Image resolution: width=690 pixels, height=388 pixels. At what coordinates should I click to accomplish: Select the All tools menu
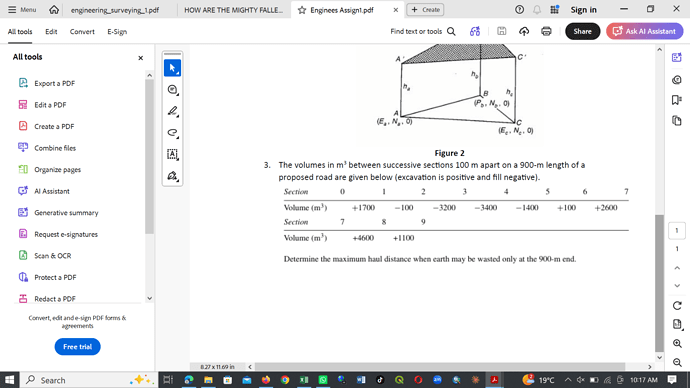click(x=20, y=32)
